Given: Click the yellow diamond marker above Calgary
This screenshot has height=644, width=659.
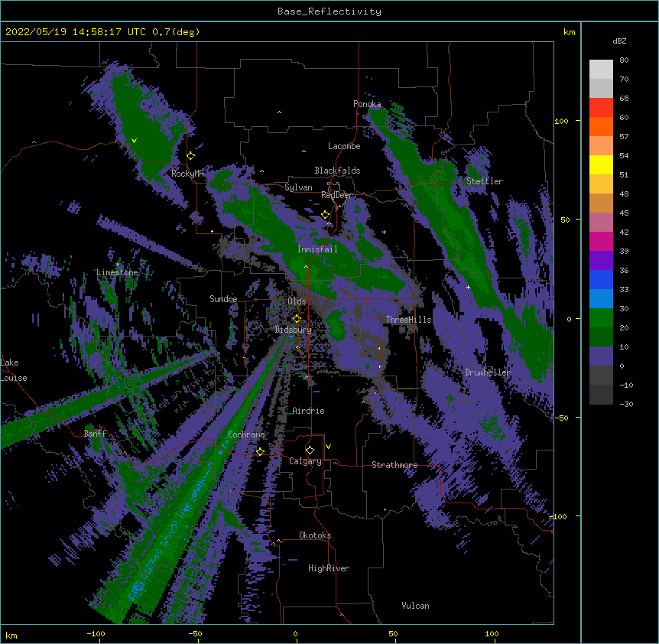Looking at the screenshot, I should pyautogui.click(x=310, y=450).
